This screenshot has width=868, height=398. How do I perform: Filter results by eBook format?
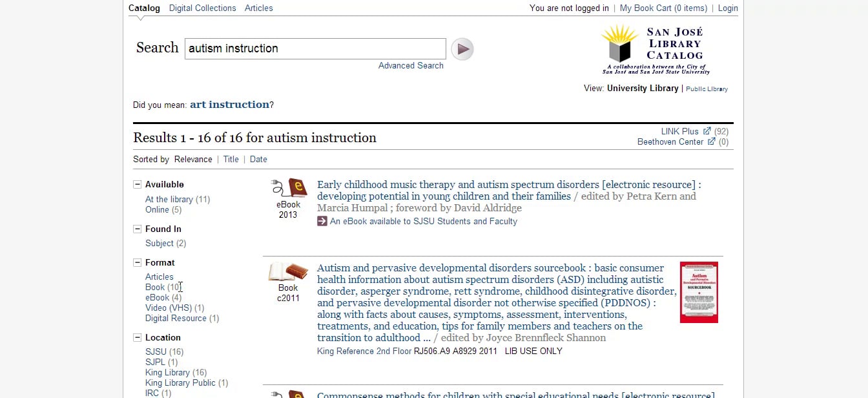click(157, 297)
